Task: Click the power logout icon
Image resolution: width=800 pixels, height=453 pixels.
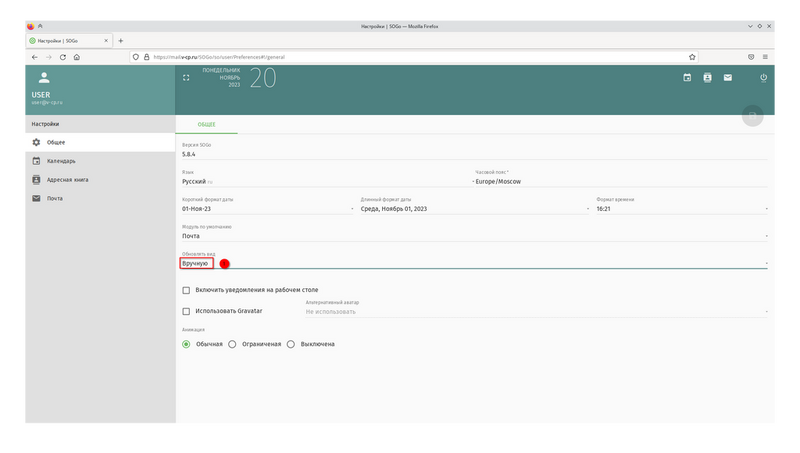Action: click(x=763, y=77)
